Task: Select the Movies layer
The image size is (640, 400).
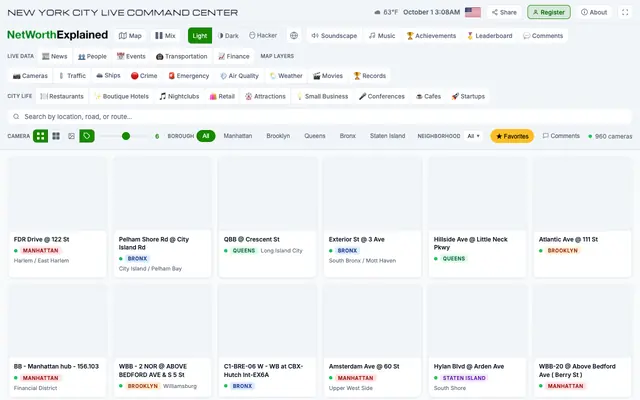Action: click(328, 76)
